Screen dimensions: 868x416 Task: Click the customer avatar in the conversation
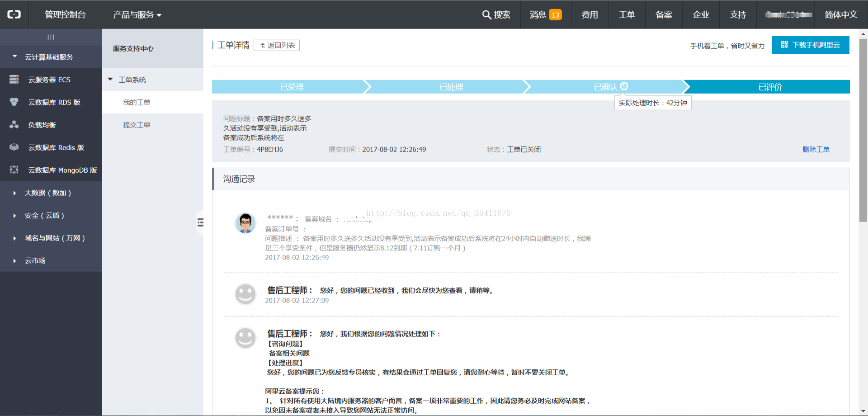(245, 223)
